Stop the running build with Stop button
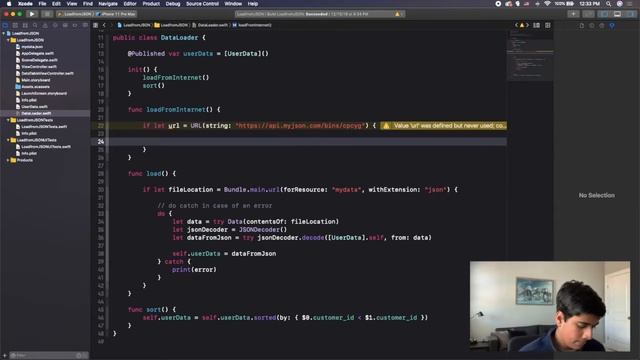The width and height of the screenshot is (640, 360). pyautogui.click(x=47, y=14)
